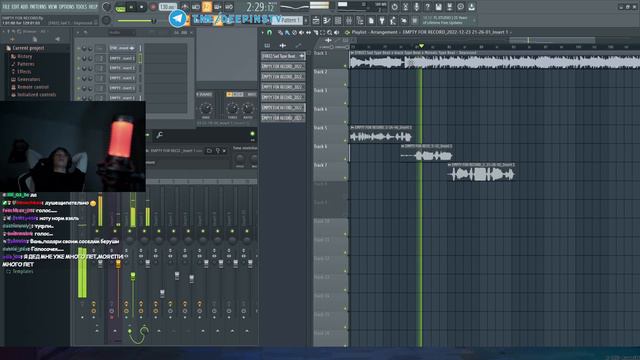640x360 pixels.
Task: Select the Zoom magnifier tool in Playlist
Action: pyautogui.click(x=329, y=32)
